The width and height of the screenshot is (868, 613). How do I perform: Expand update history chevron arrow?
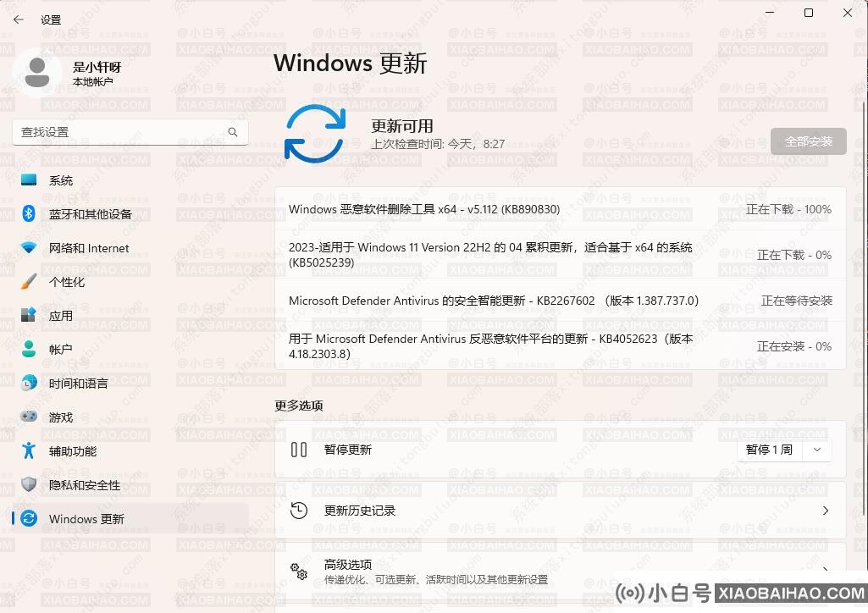(x=826, y=511)
